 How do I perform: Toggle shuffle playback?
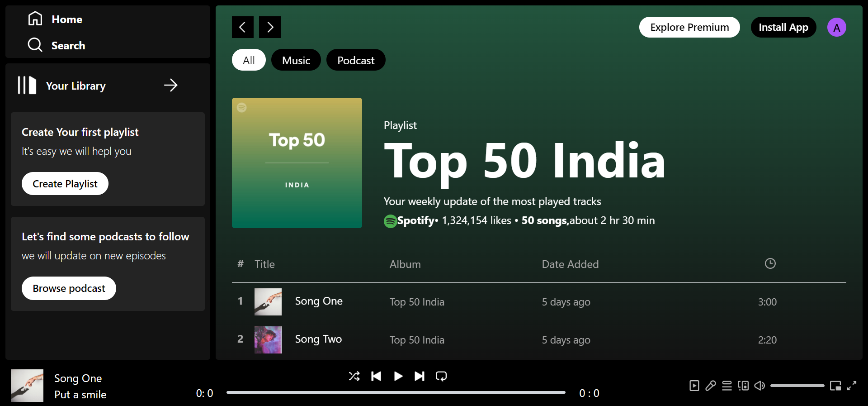354,376
